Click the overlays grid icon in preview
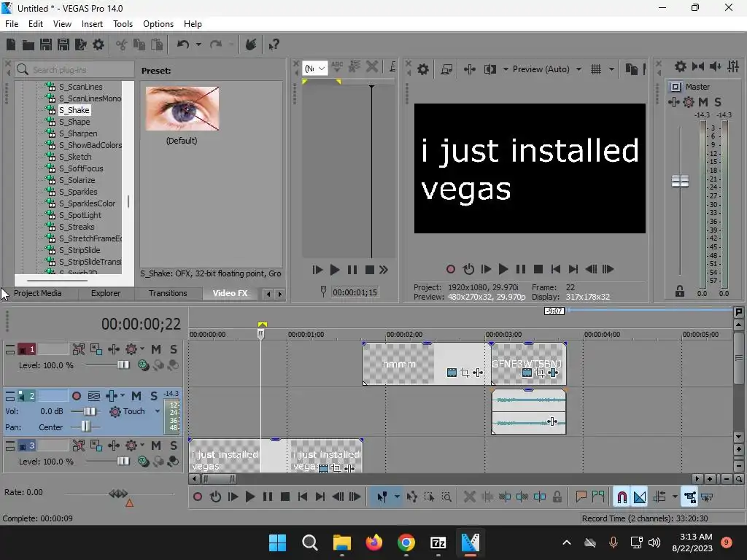Image resolution: width=747 pixels, height=560 pixels. tap(595, 69)
